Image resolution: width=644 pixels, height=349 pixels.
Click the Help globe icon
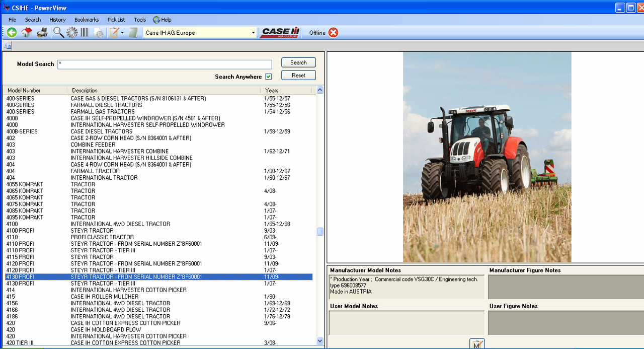(x=156, y=20)
